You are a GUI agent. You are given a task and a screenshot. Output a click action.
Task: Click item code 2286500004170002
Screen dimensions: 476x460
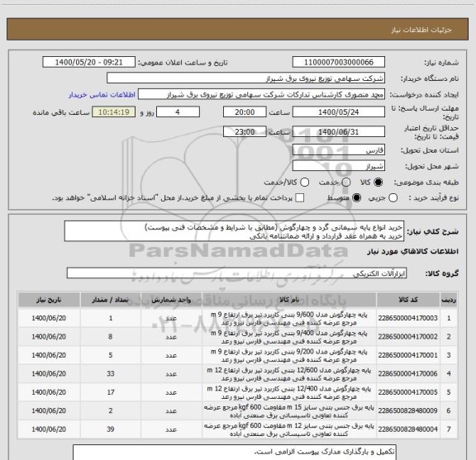tap(407, 336)
